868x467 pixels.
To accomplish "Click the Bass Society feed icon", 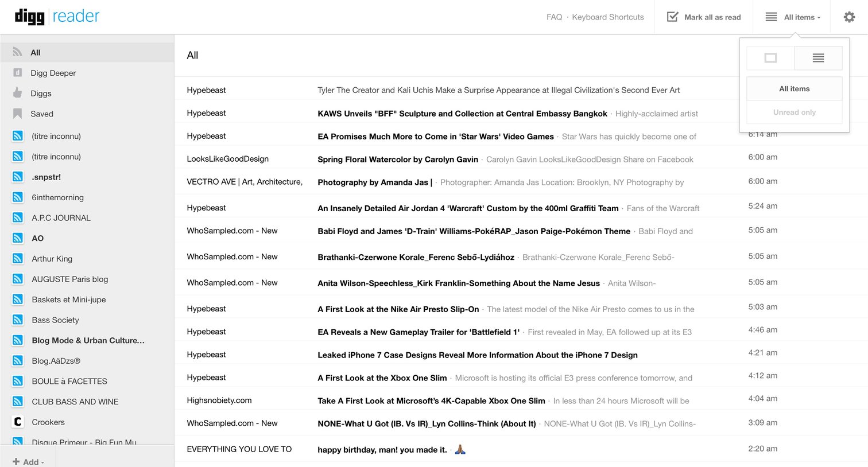I will pos(18,320).
